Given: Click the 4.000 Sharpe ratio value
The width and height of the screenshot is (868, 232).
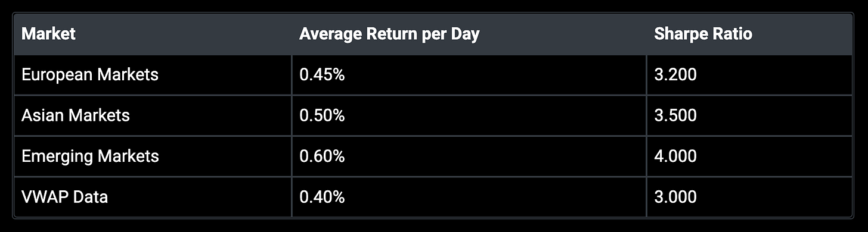Looking at the screenshot, I should 675,156.
